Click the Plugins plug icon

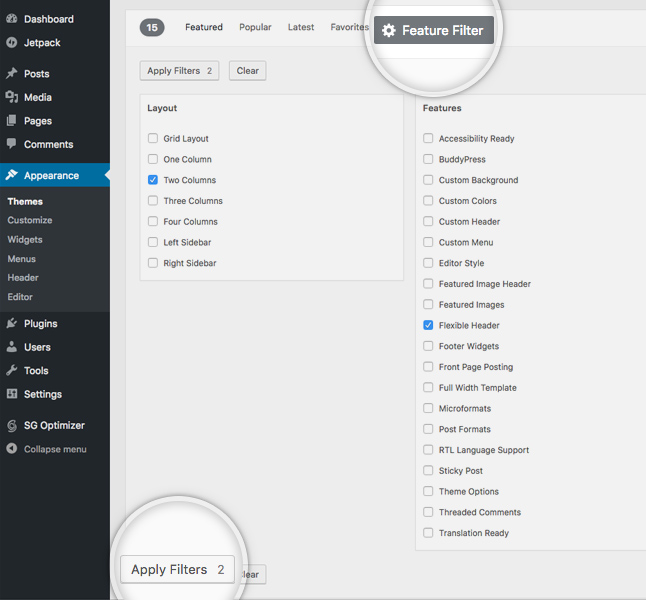tap(11, 324)
